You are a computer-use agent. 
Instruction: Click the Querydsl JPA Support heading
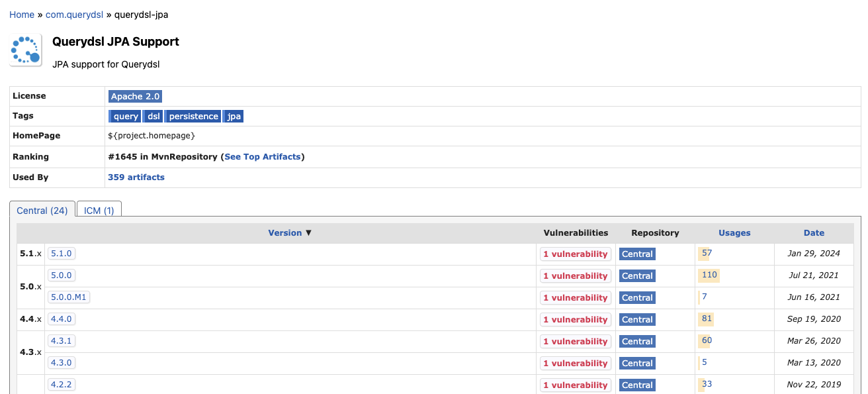click(116, 42)
